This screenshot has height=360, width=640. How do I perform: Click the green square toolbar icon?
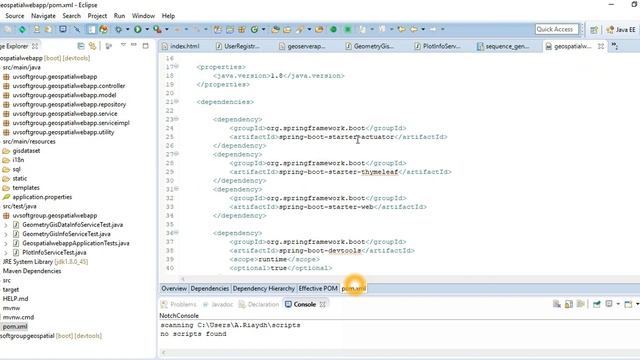tap(348, 29)
